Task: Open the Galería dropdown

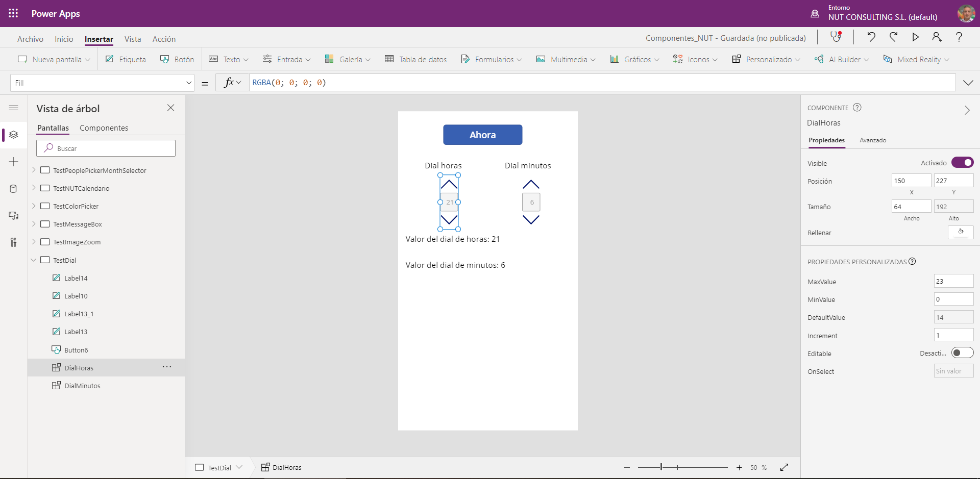Action: [348, 59]
